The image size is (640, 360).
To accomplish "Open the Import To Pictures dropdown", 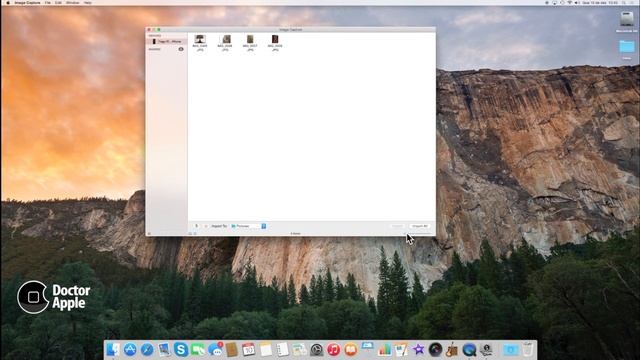I will 248,226.
